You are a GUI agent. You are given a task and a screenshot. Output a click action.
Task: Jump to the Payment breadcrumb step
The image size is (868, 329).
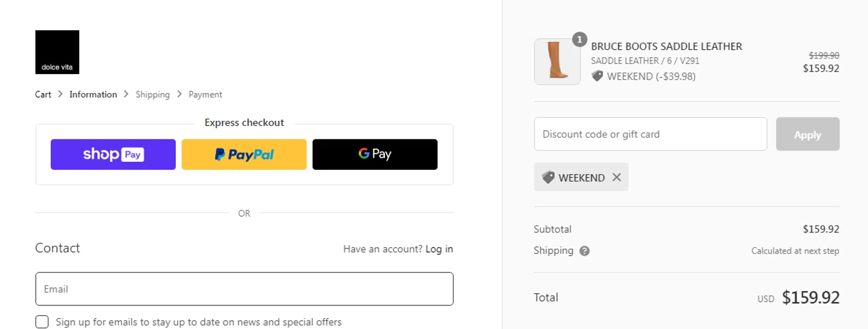click(205, 94)
